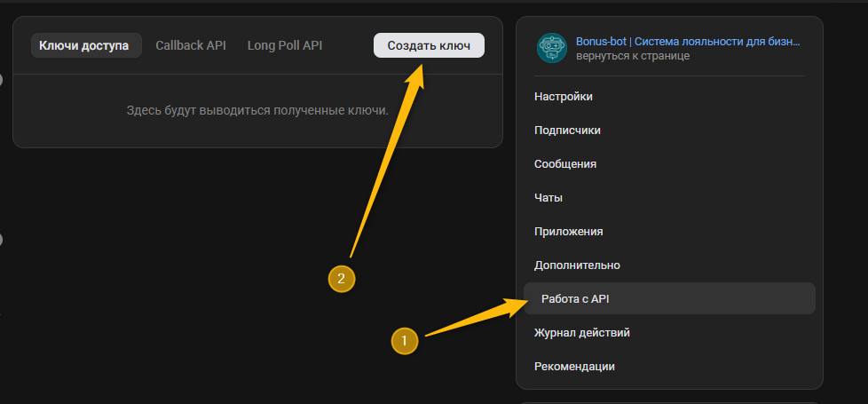Select "Работа с API" menu entry

point(575,299)
